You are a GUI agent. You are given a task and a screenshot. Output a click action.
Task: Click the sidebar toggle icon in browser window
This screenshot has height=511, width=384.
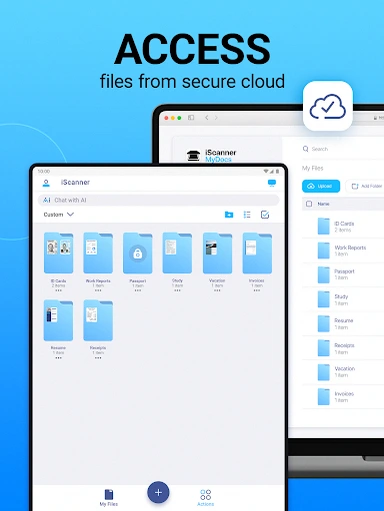click(191, 118)
